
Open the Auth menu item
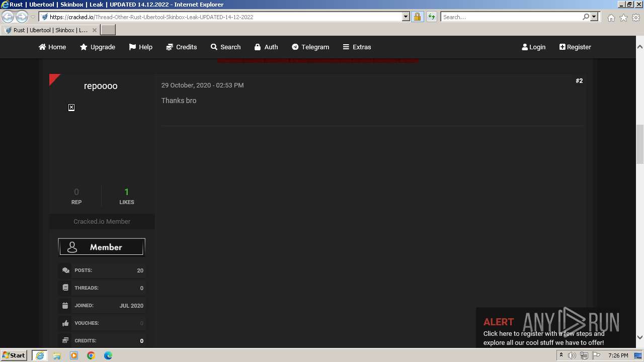pyautogui.click(x=266, y=47)
